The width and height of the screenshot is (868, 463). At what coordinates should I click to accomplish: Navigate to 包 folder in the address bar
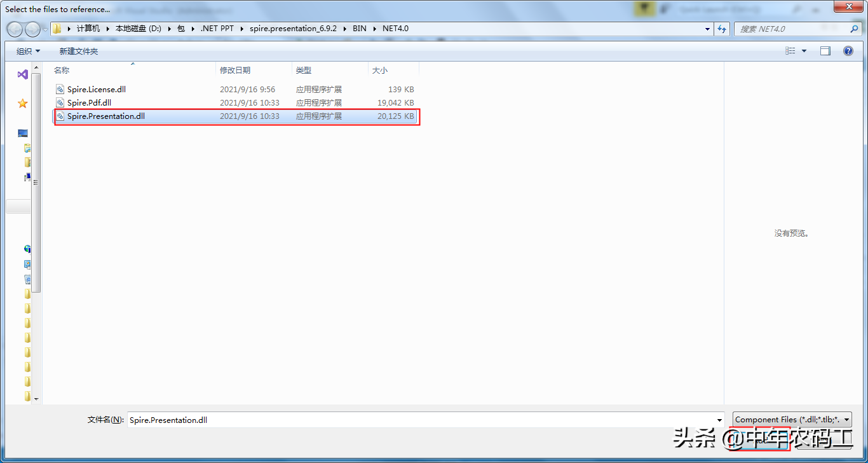[180, 29]
